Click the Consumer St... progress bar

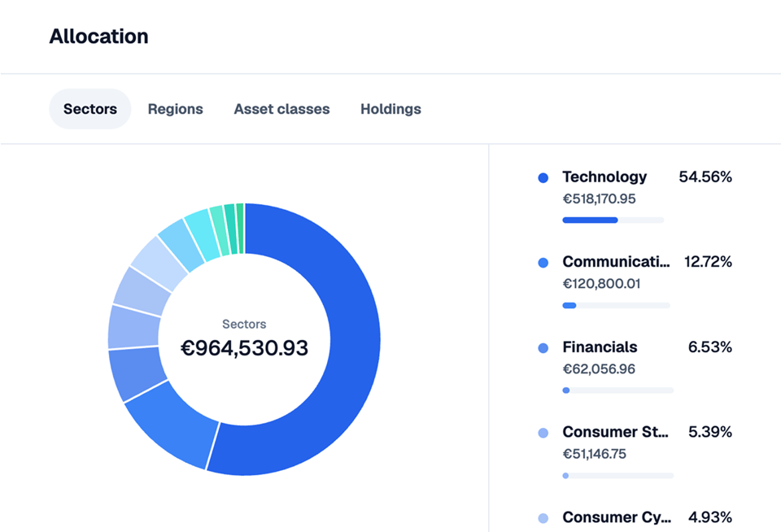(618, 476)
